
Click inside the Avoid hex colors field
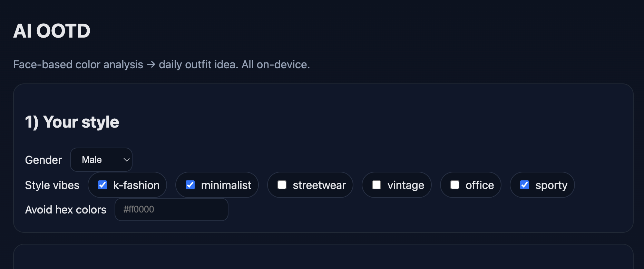pos(171,209)
